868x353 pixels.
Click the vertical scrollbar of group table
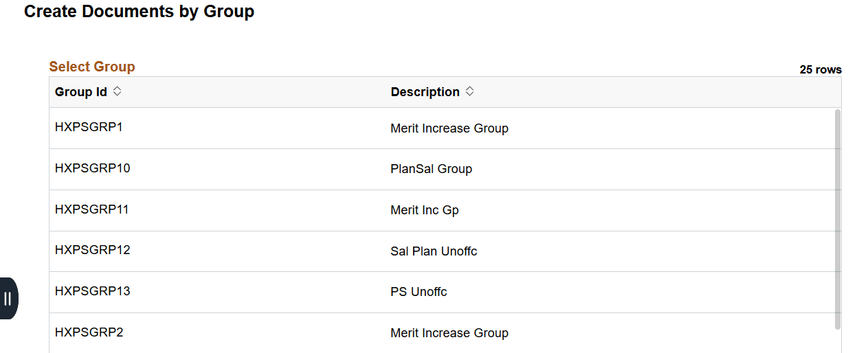(x=837, y=218)
